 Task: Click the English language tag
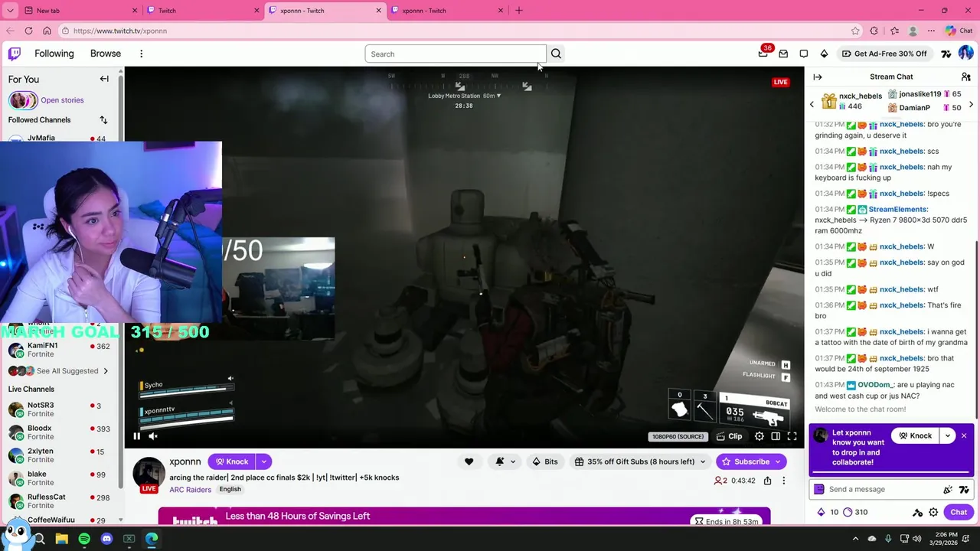pos(230,489)
